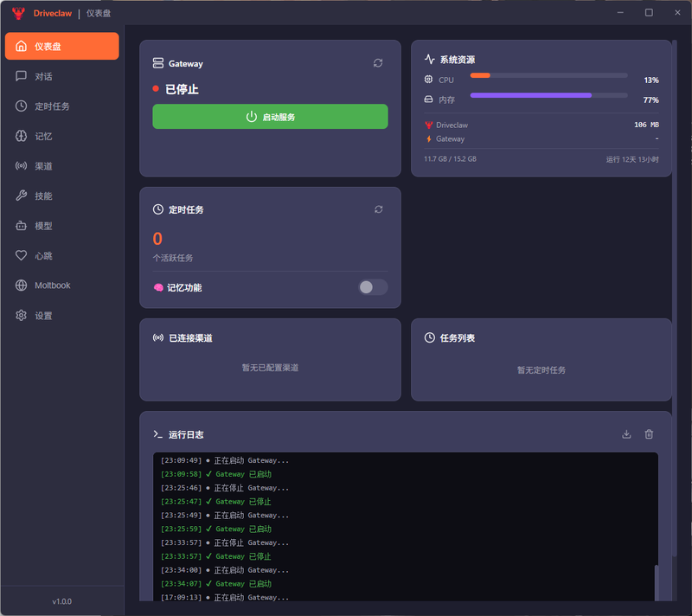
Task: Click the pink brain icon beside 记忆功能
Action: click(158, 288)
